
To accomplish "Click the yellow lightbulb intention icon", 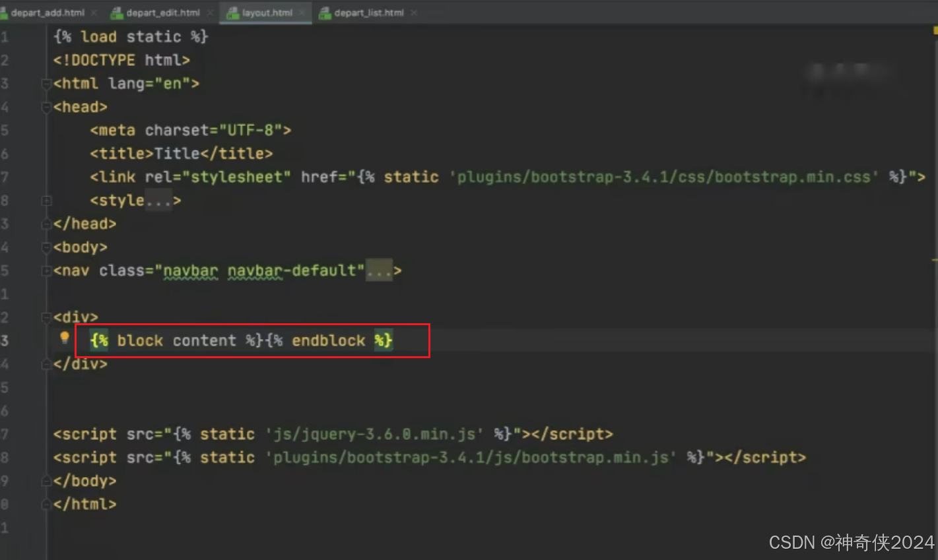I will tap(64, 338).
